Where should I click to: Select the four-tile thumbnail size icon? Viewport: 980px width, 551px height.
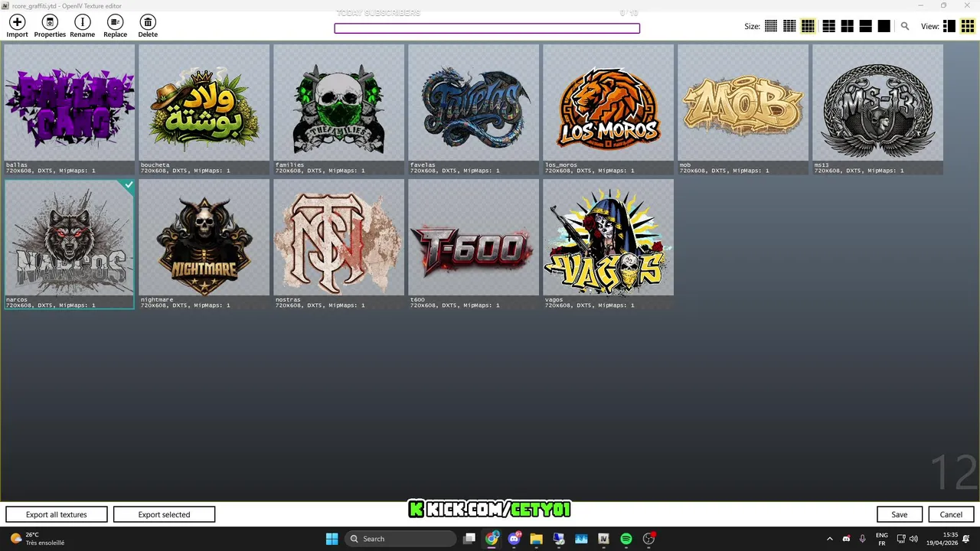848,26
